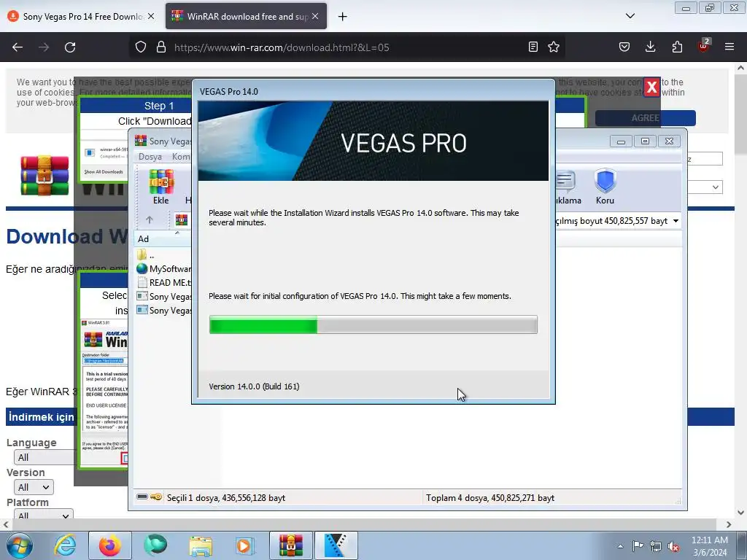Open the Firefox downloads panel icon
Viewport: 747px width, 560px height.
[650, 47]
